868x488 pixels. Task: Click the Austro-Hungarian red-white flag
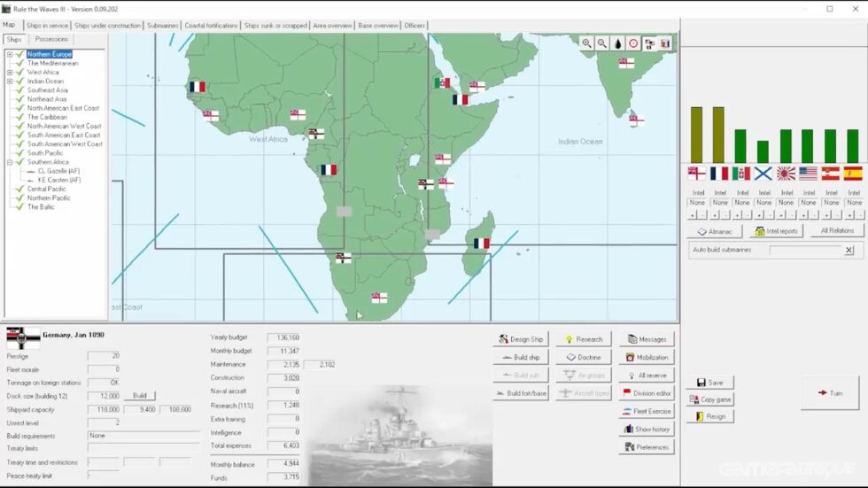[x=830, y=174]
